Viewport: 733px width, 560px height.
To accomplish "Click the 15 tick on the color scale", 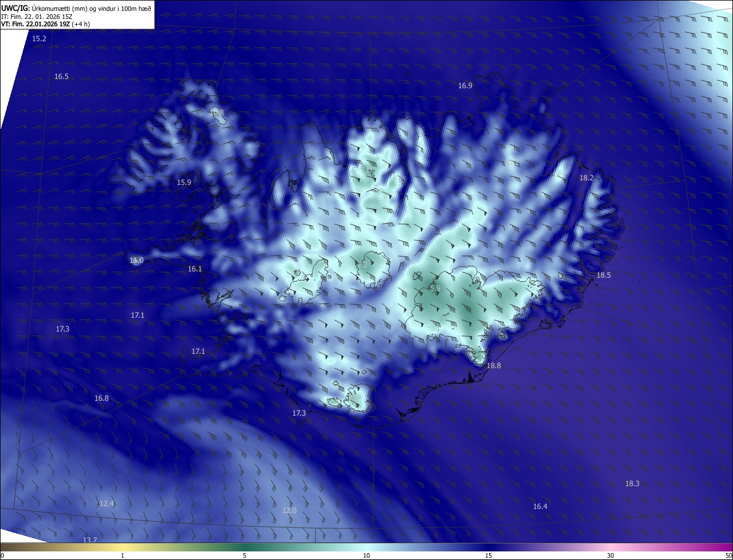I will 488,555.
